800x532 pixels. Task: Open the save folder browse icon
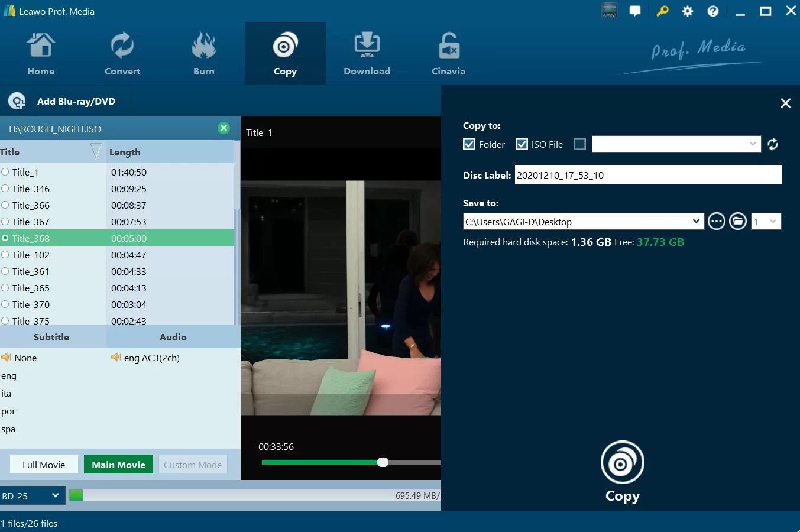point(738,221)
